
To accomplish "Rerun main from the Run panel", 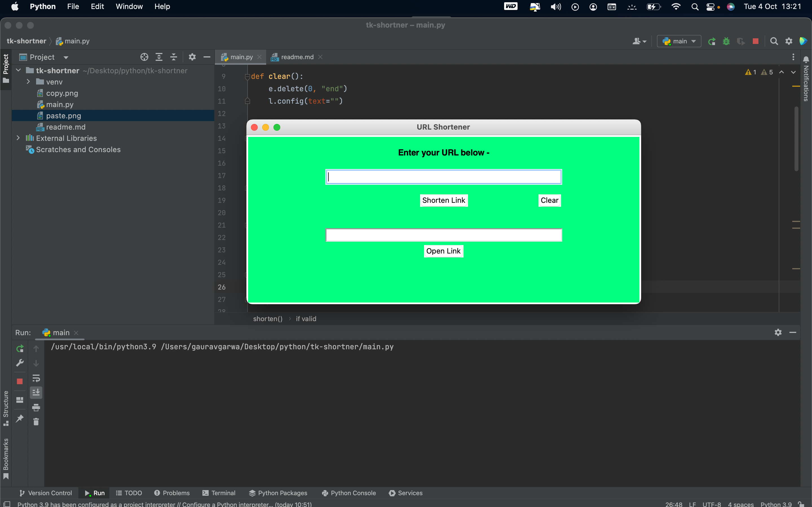I will coord(20,348).
